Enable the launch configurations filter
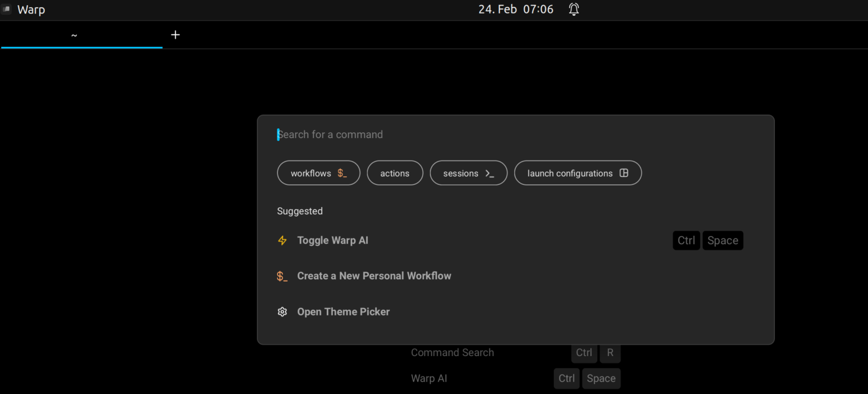The image size is (868, 394). click(x=578, y=173)
